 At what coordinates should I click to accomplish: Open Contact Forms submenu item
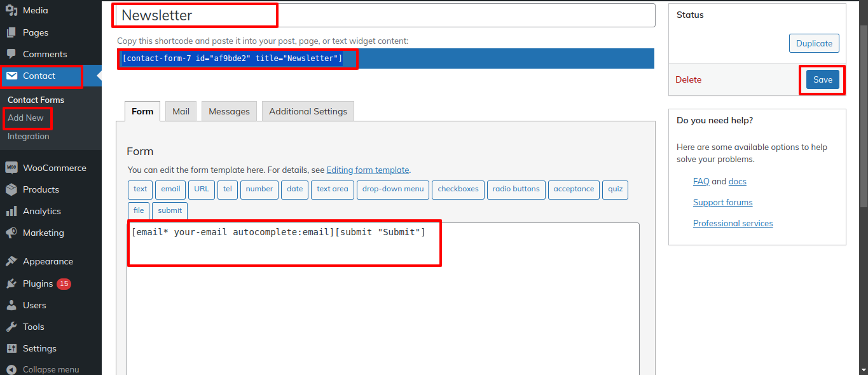(36, 100)
